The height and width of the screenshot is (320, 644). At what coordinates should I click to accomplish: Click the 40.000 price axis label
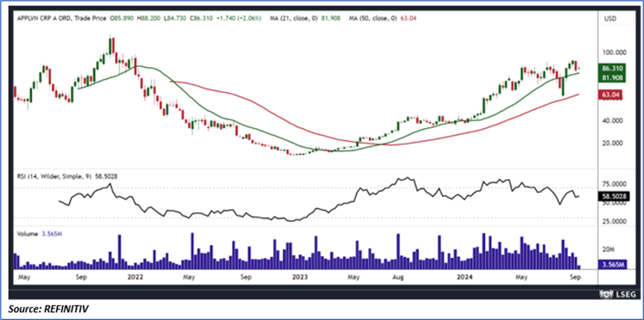[x=612, y=120]
